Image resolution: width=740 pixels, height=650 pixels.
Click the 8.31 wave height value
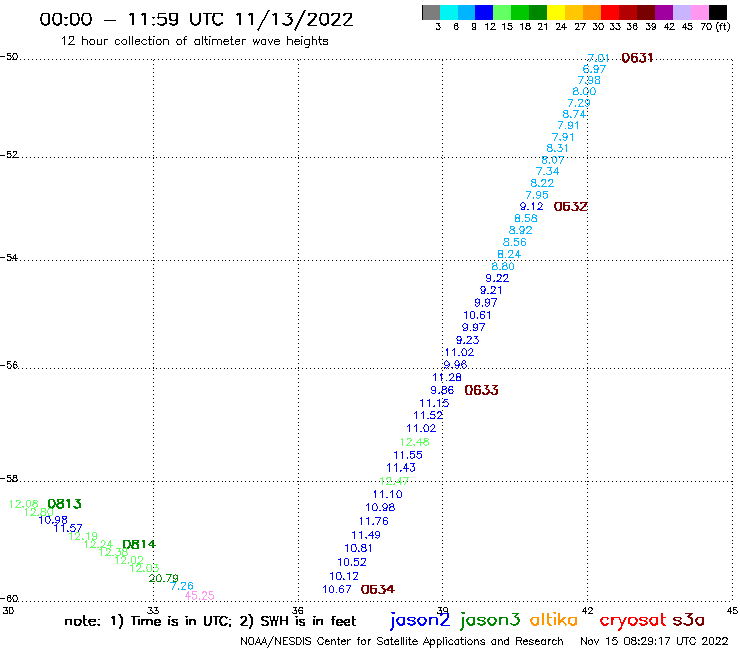[557, 148]
